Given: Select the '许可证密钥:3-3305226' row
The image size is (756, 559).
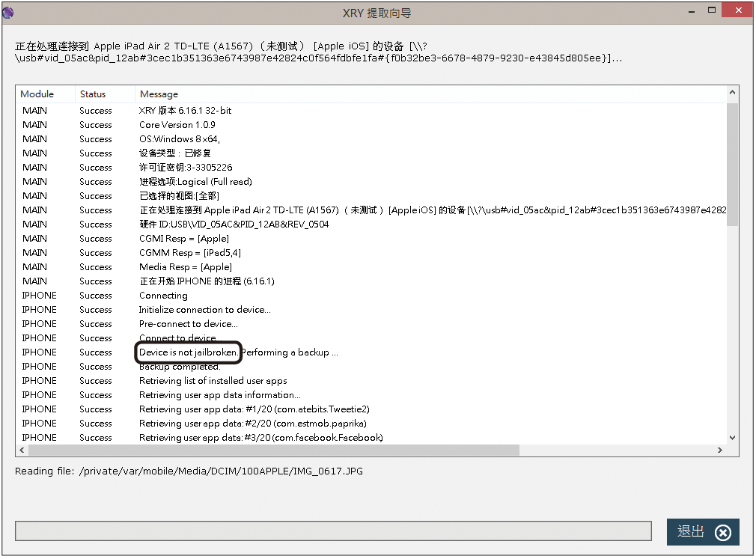Looking at the screenshot, I should tap(371, 168).
